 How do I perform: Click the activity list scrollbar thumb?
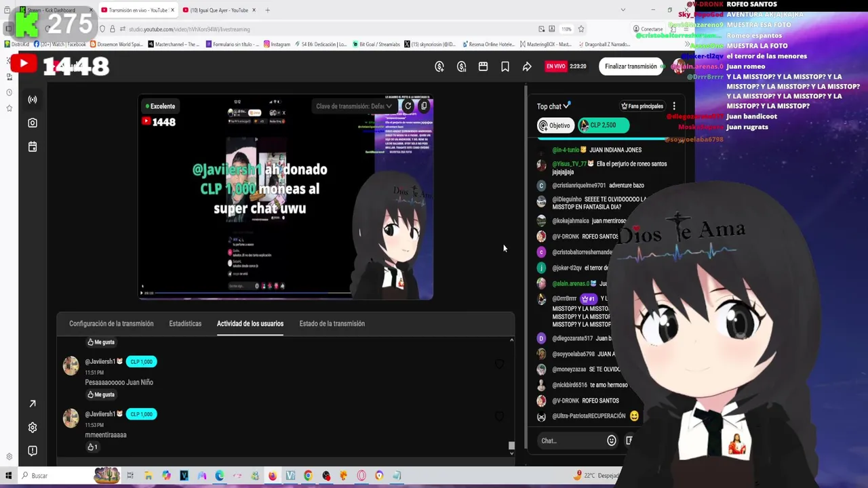point(511,445)
